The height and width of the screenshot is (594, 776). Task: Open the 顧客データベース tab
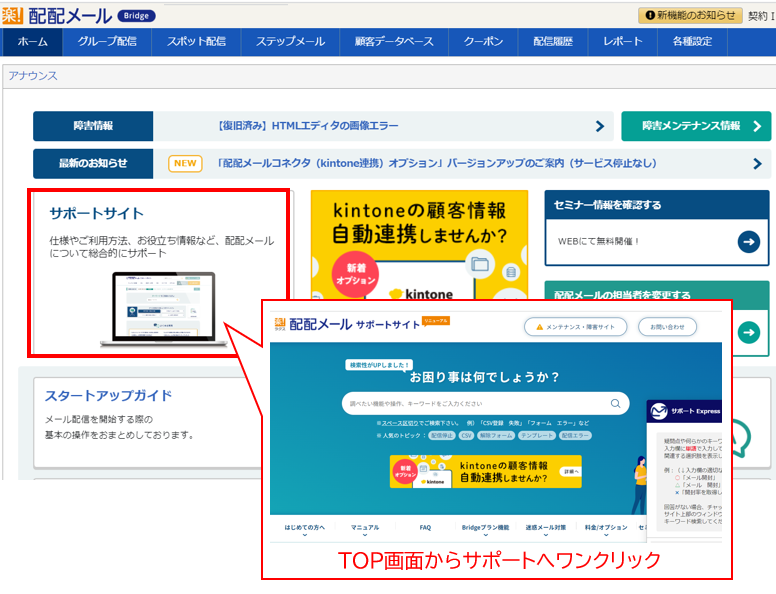click(394, 42)
